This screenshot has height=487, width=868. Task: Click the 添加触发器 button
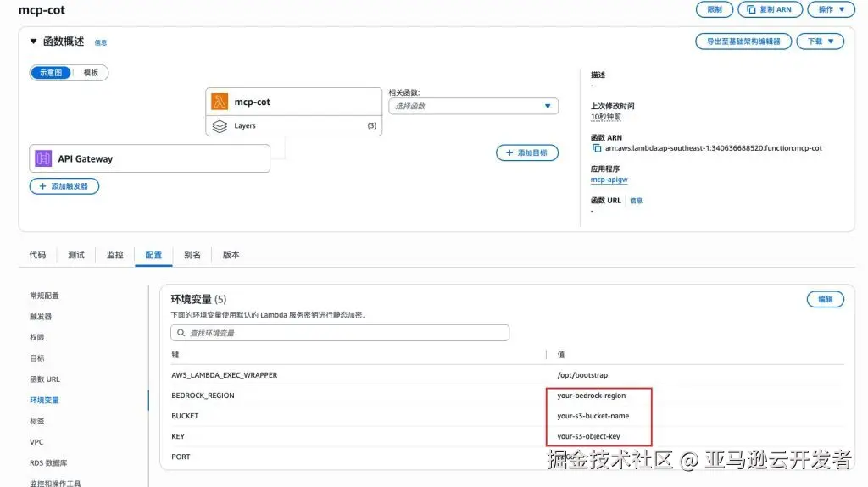pyautogui.click(x=64, y=186)
